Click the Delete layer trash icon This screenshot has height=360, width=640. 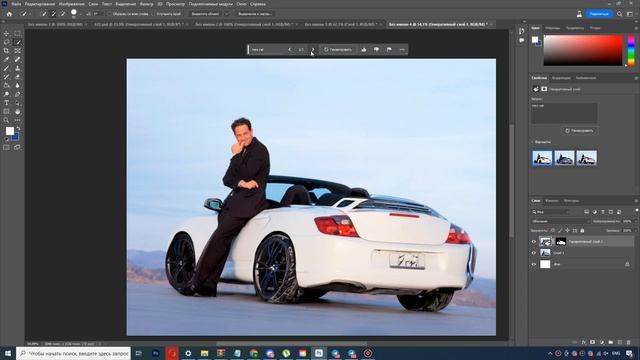click(629, 342)
